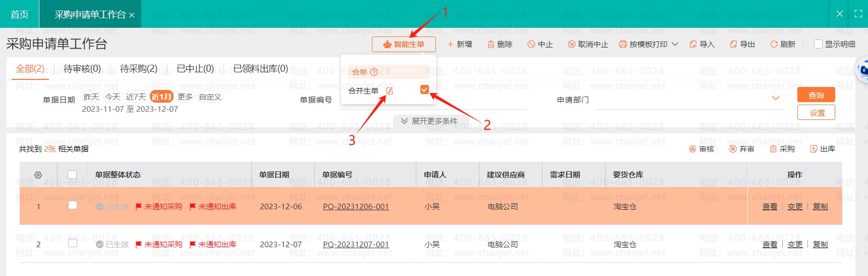This screenshot has width=868, height=276.
Task: Open column settings gear in table header
Action: 38,175
